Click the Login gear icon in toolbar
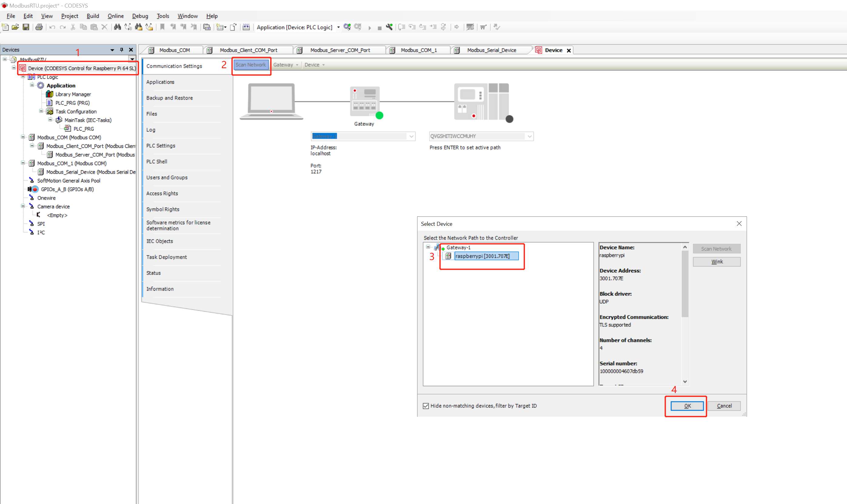Viewport: 847px width, 504px height. click(347, 27)
